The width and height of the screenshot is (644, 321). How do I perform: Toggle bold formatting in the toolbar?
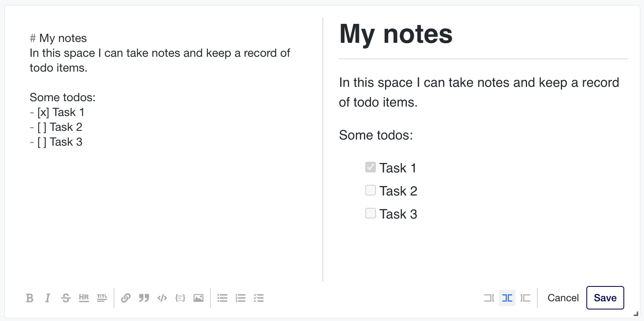tap(30, 298)
